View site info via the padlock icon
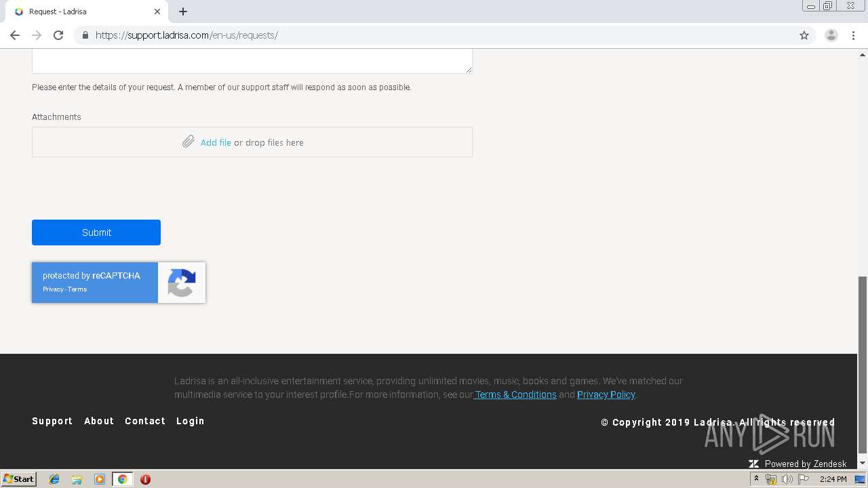The height and width of the screenshot is (488, 868). click(x=85, y=35)
